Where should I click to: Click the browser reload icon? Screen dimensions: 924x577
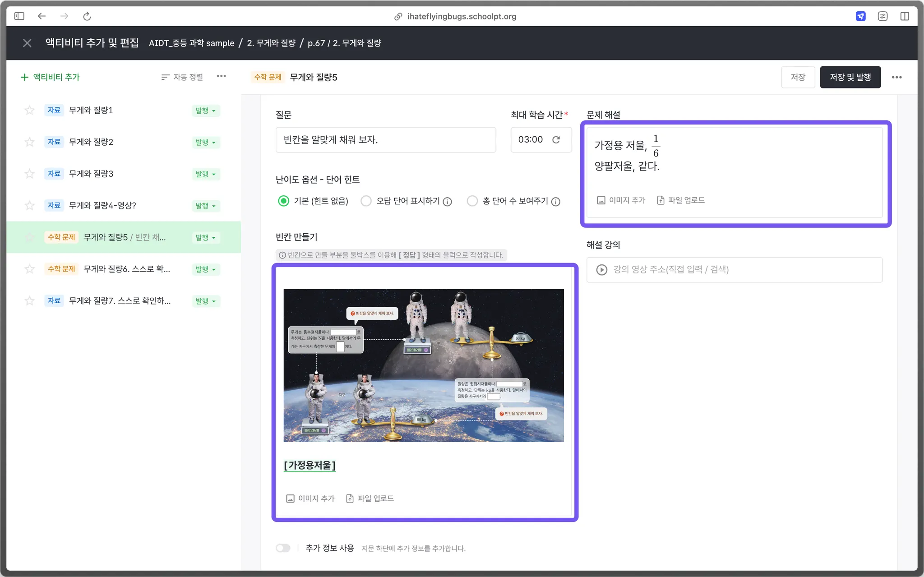[87, 16]
